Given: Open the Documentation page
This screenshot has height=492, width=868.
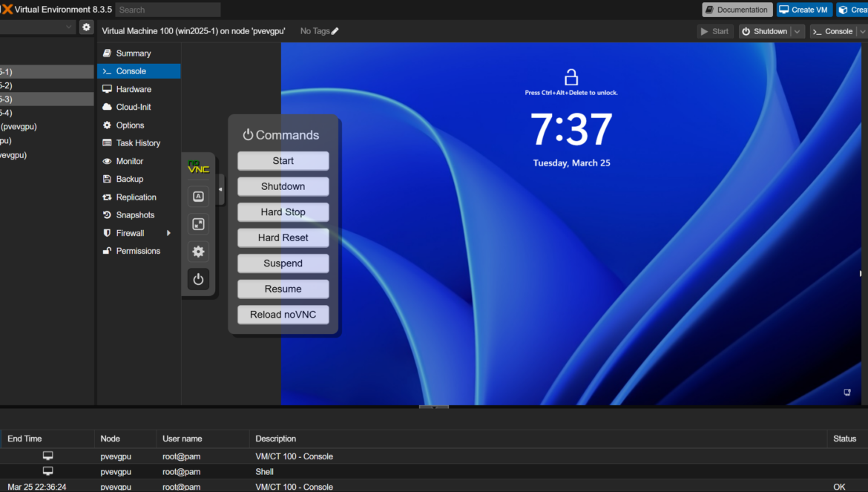Looking at the screenshot, I should [x=737, y=10].
